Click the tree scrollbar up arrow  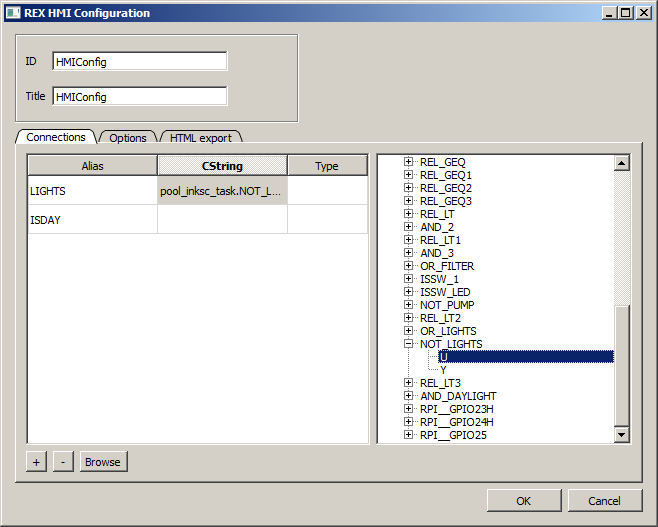point(621,163)
